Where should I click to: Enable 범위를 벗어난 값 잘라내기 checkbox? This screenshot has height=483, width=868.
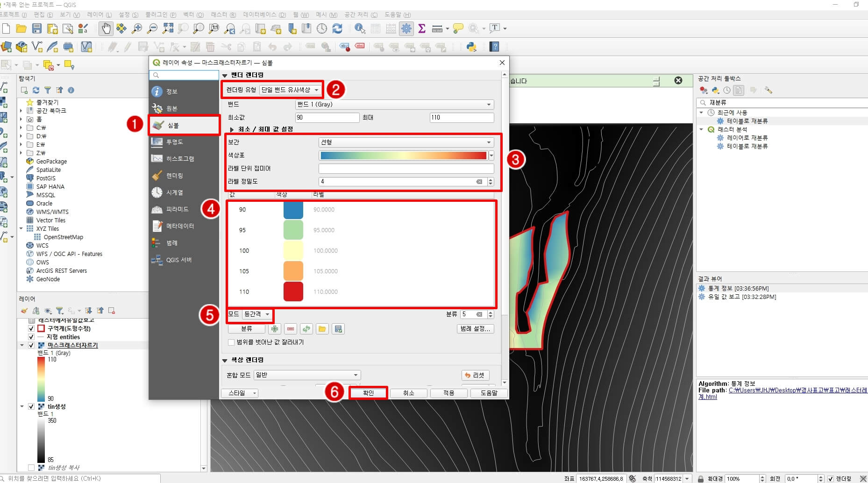pos(231,342)
